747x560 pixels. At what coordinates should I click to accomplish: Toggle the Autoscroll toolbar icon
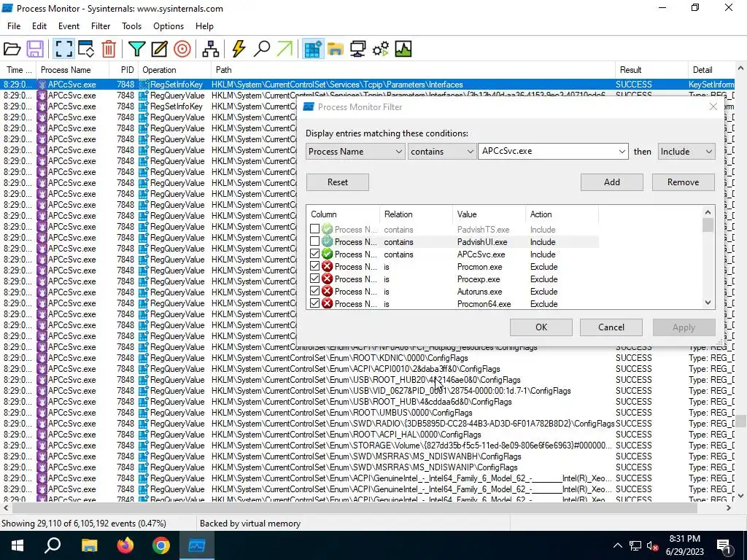point(86,49)
